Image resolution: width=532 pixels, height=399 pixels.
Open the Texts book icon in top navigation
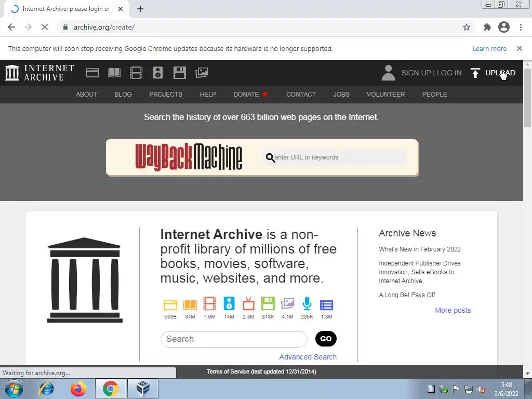(114, 73)
